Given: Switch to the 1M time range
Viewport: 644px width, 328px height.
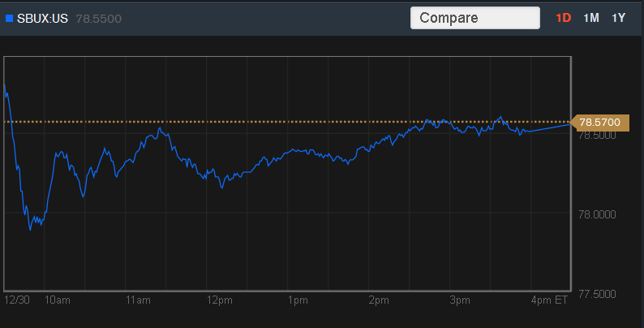Looking at the screenshot, I should tap(591, 18).
